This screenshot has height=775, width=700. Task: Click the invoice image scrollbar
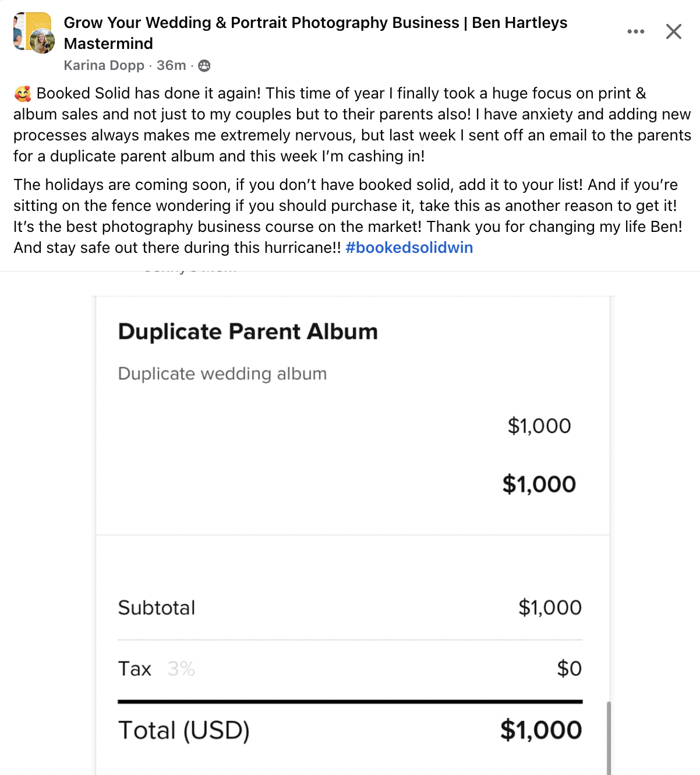[x=609, y=737]
